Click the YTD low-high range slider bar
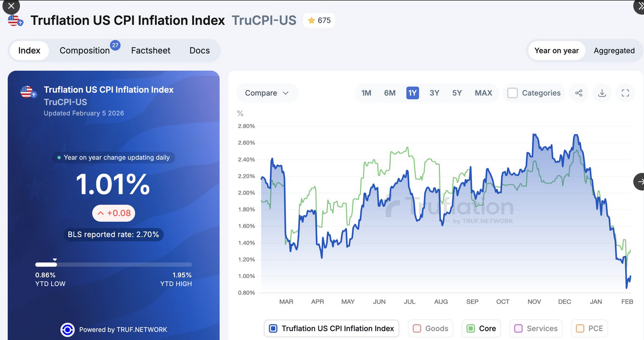This screenshot has width=644, height=340. [x=114, y=264]
